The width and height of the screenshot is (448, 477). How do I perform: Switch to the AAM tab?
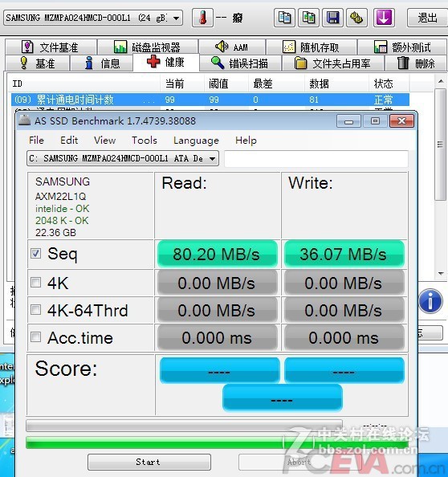(x=232, y=47)
